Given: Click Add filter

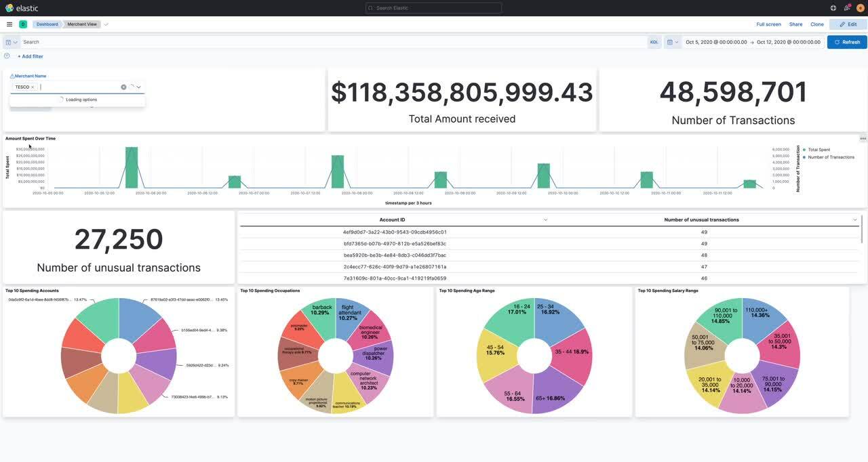Looking at the screenshot, I should 31,56.
